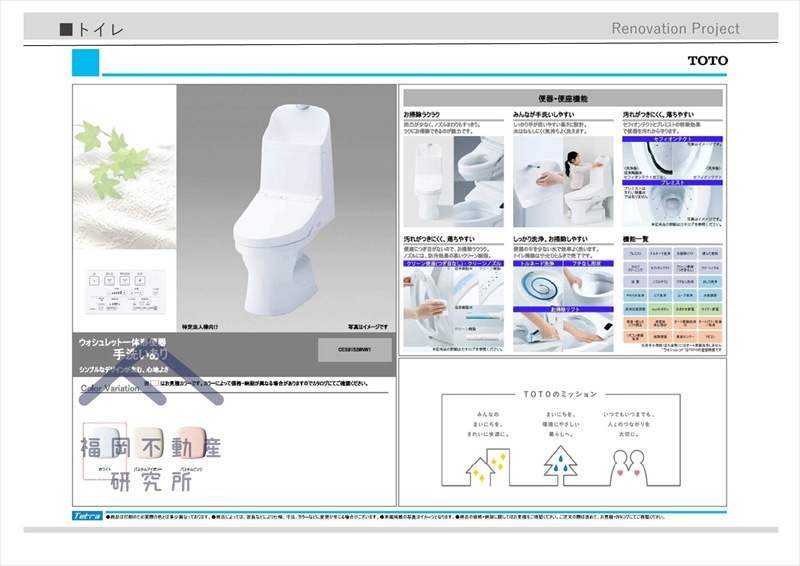
Task: Click the Tetra logo in the footer
Action: point(87,516)
